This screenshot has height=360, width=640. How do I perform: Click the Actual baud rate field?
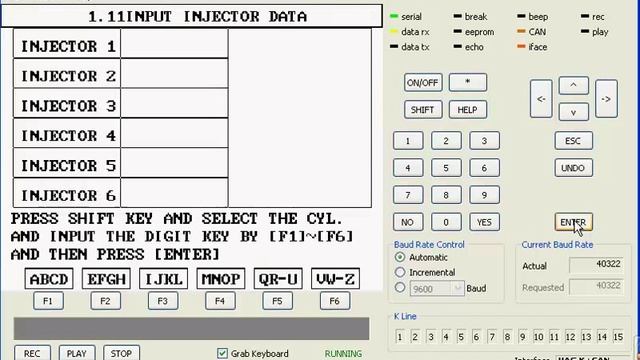pos(596,264)
